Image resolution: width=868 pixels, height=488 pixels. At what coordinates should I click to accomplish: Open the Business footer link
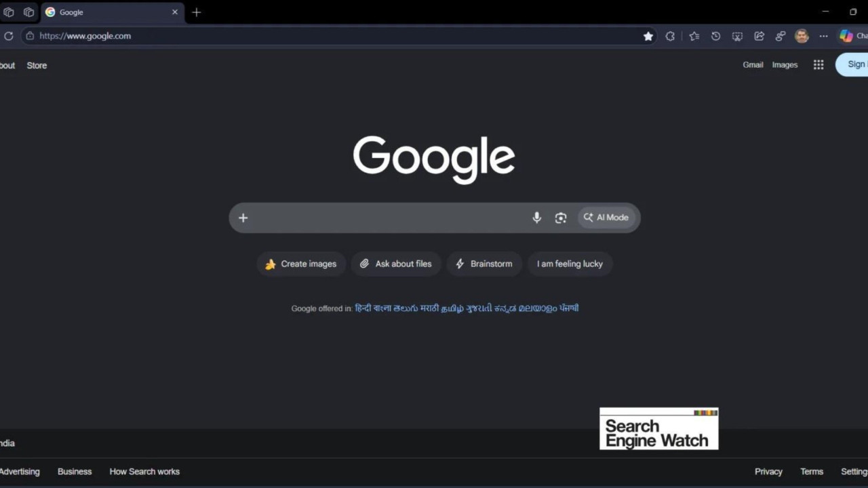[x=75, y=472]
